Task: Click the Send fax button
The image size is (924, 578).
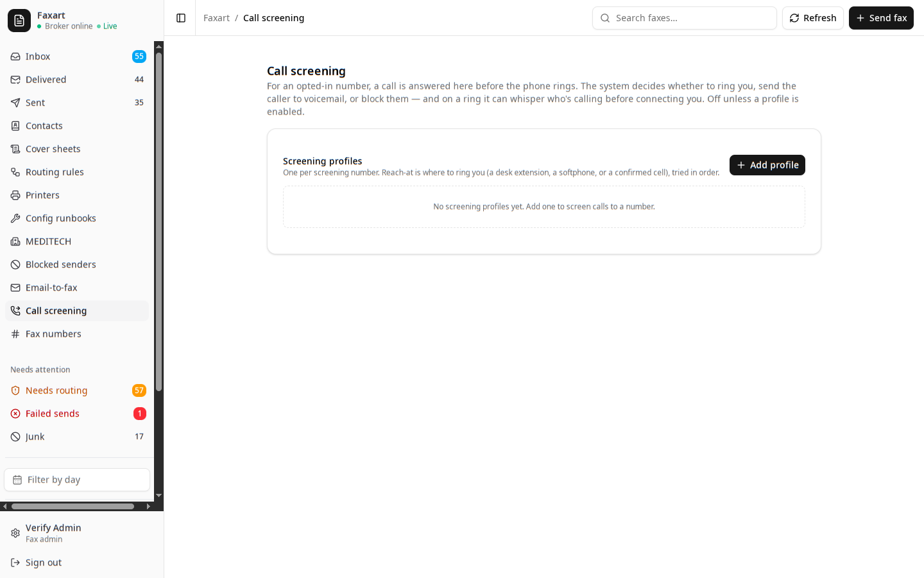Action: (881, 18)
